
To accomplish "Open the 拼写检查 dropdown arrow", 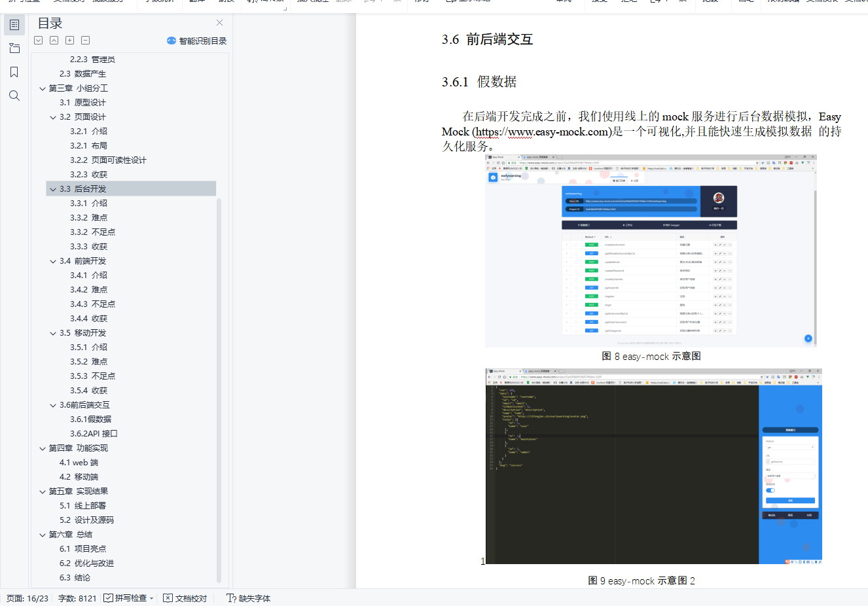I will 151,598.
